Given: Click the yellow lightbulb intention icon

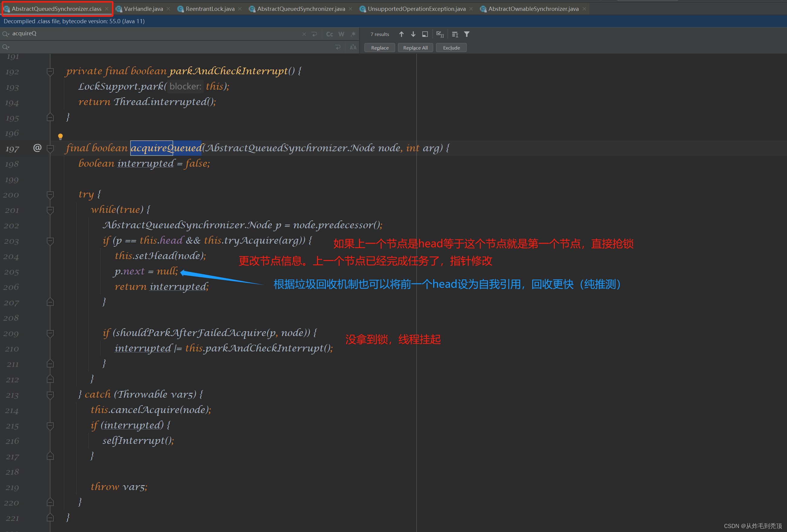Looking at the screenshot, I should coord(60,136).
